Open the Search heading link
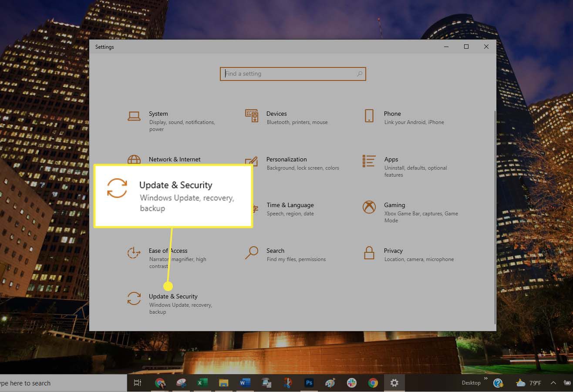This screenshot has height=392, width=573. pos(275,251)
